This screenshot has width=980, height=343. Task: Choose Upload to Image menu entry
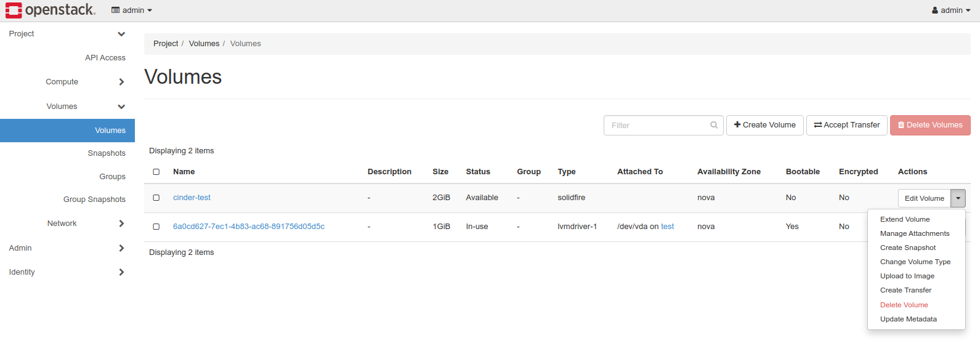tap(907, 276)
